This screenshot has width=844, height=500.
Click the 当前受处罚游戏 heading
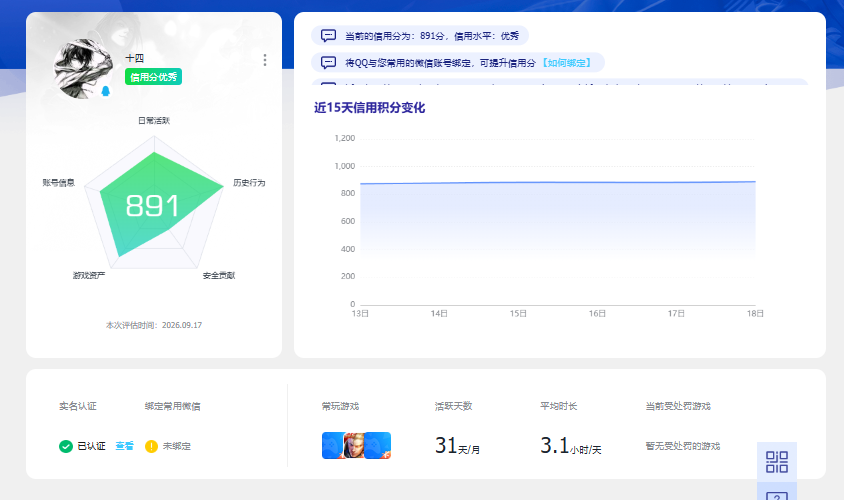click(678, 406)
